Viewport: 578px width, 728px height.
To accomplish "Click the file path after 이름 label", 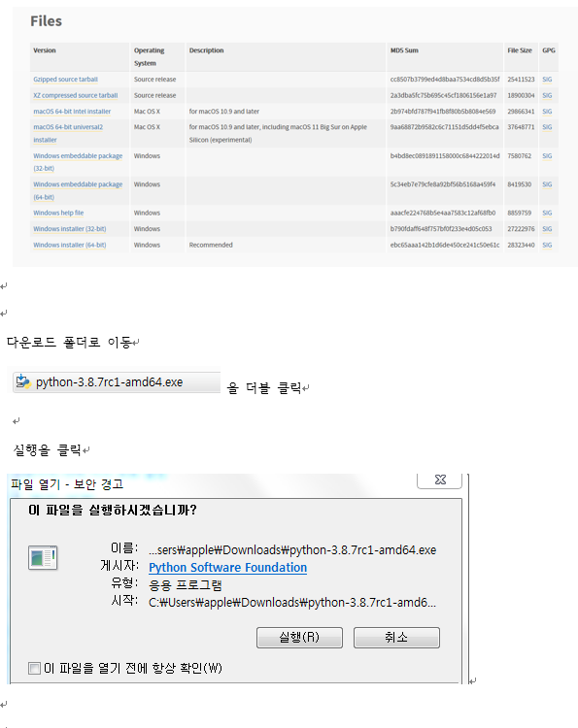I will (x=292, y=550).
